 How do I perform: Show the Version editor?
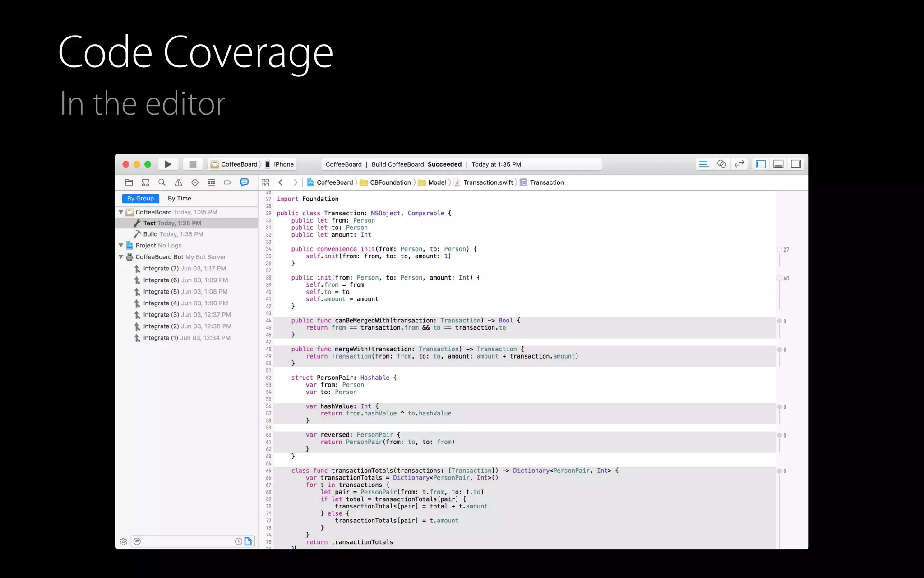point(739,164)
